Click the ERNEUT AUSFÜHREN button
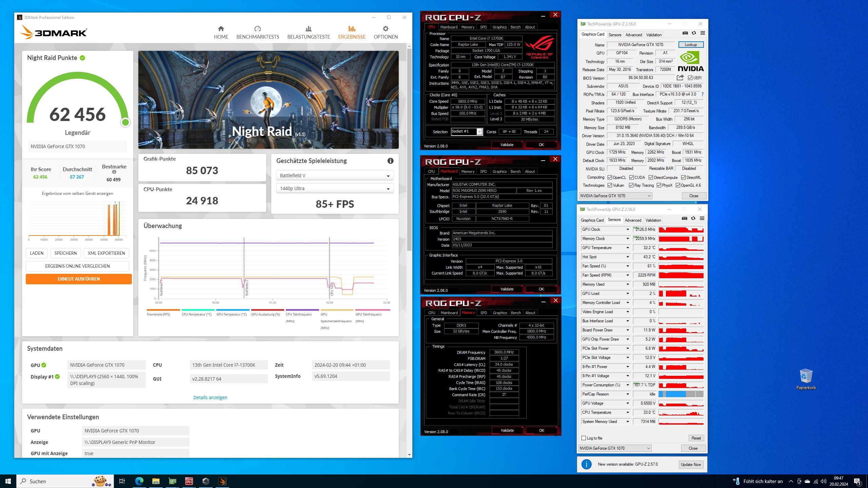 coord(79,279)
